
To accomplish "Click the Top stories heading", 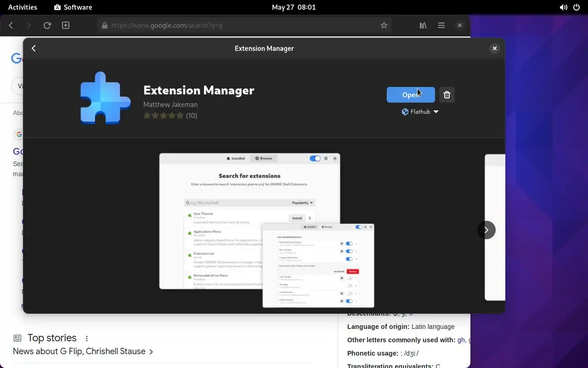I will (x=52, y=338).
